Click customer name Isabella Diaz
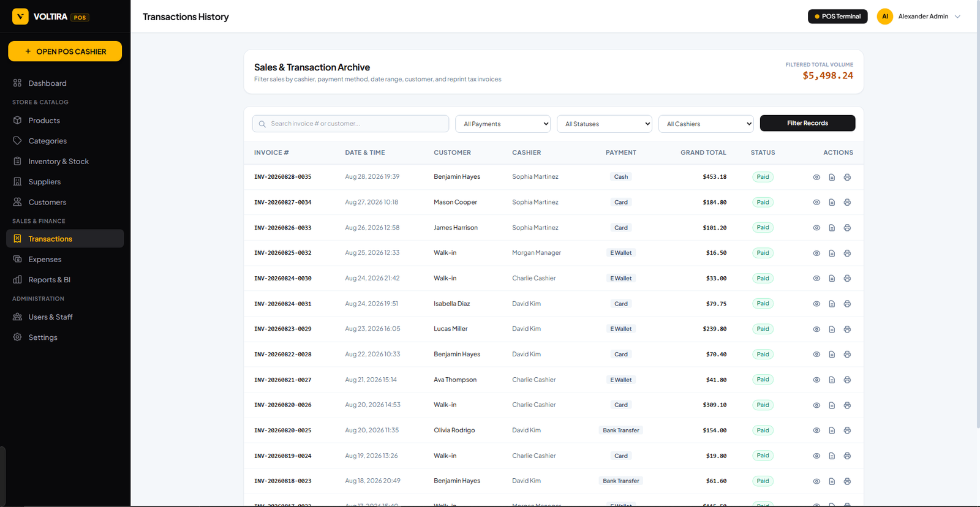 tap(452, 304)
